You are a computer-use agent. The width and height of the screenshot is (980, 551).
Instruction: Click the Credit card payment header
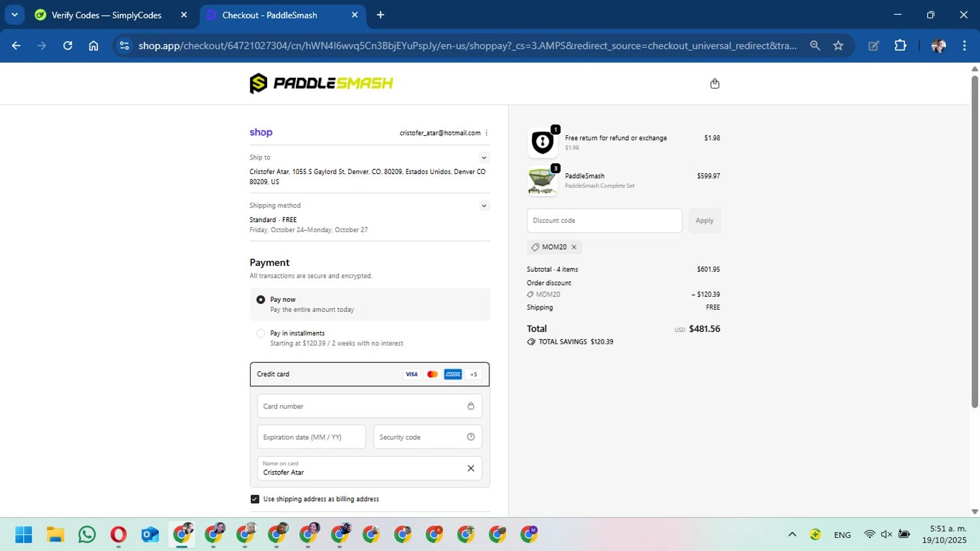click(x=370, y=375)
